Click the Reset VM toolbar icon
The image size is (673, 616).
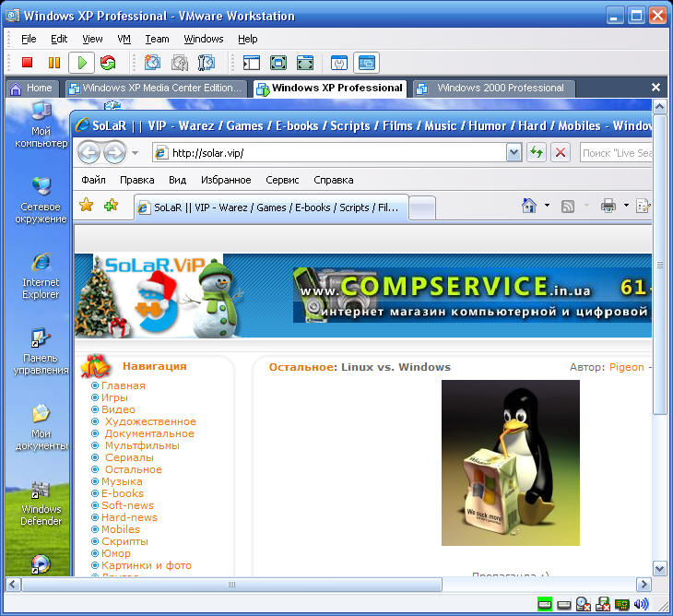click(x=109, y=63)
